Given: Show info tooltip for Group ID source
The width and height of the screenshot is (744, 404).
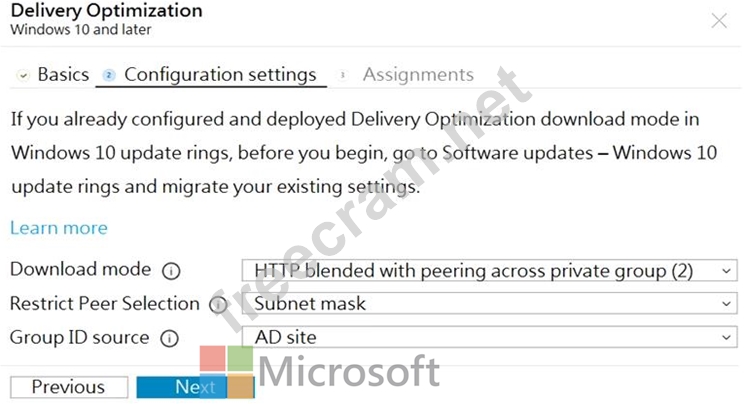Looking at the screenshot, I should pos(169,338).
